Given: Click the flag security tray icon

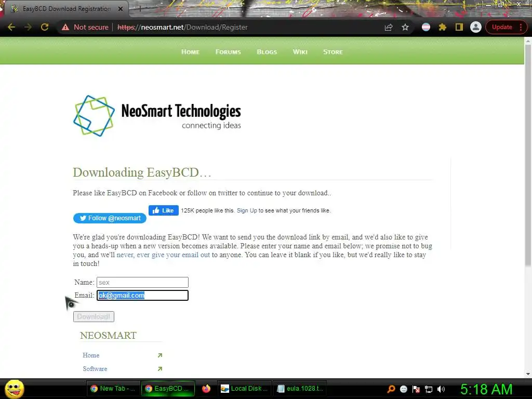Looking at the screenshot, I should 416,389.
